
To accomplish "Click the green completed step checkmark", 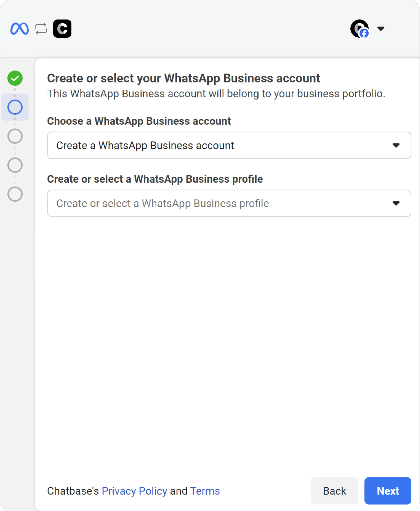I will click(15, 78).
